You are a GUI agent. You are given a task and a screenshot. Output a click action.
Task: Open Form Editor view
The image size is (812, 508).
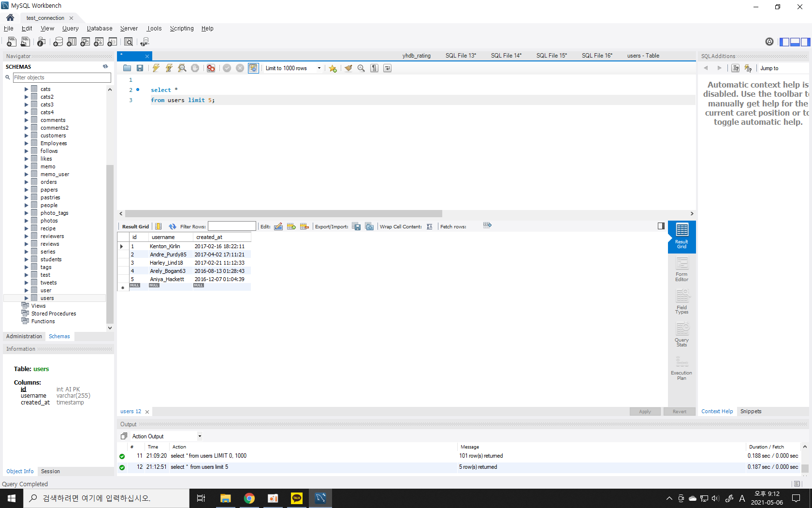point(681,269)
